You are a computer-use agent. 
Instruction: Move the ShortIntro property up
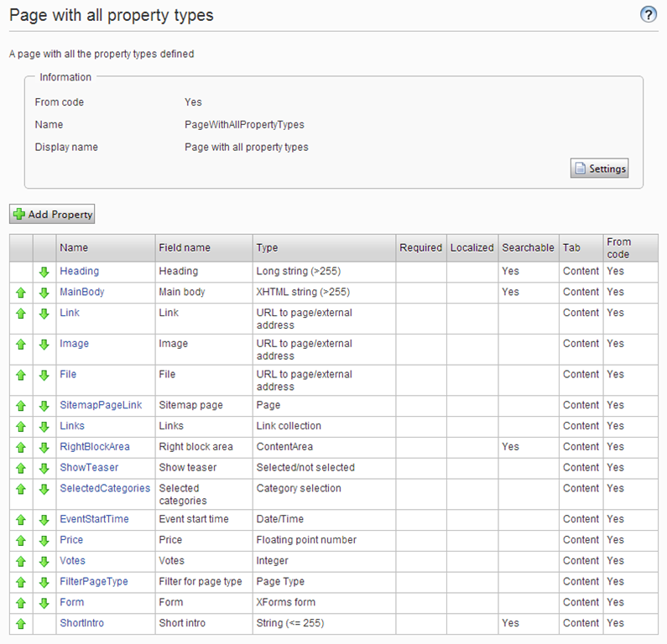21,624
